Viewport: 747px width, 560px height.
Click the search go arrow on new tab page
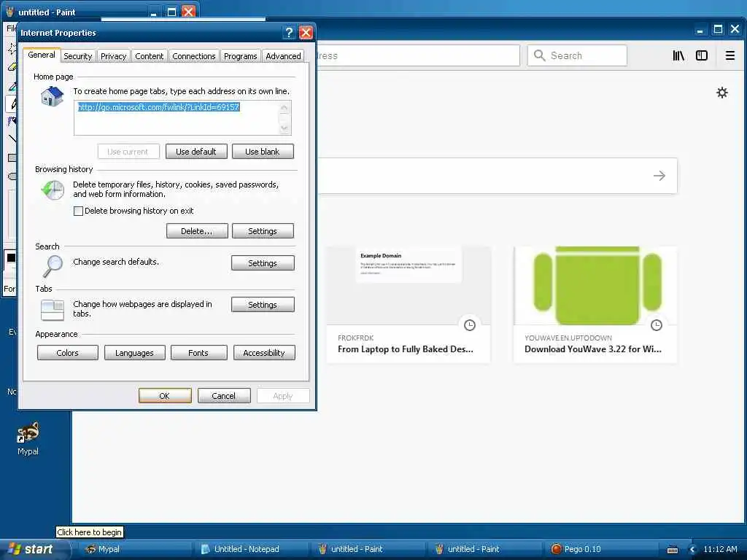[659, 176]
